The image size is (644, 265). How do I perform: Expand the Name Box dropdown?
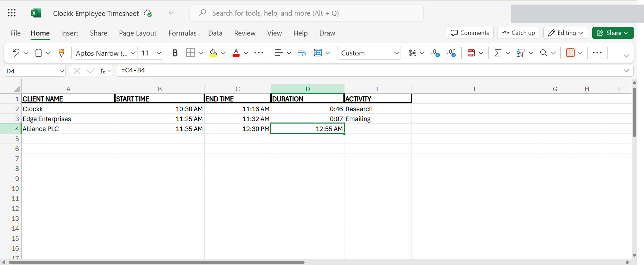click(x=61, y=71)
